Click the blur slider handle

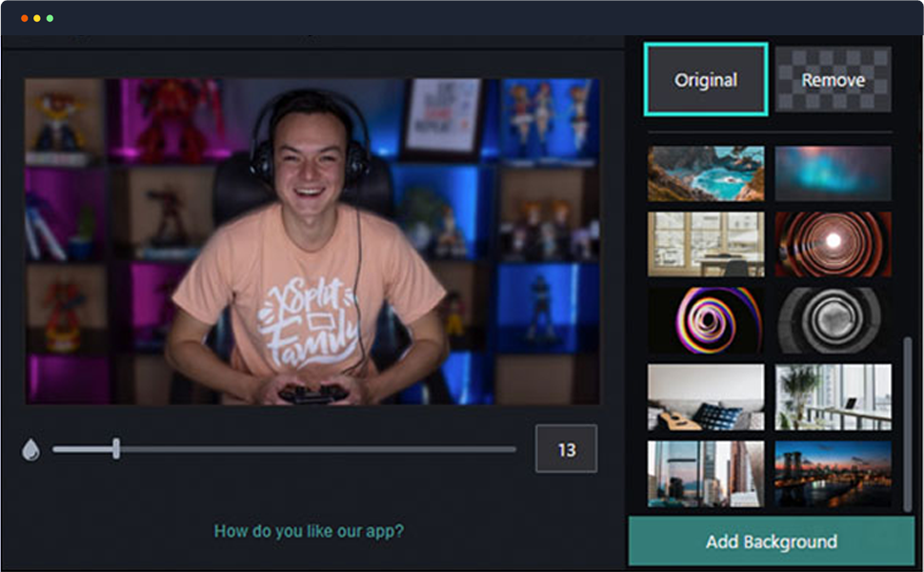coord(116,449)
